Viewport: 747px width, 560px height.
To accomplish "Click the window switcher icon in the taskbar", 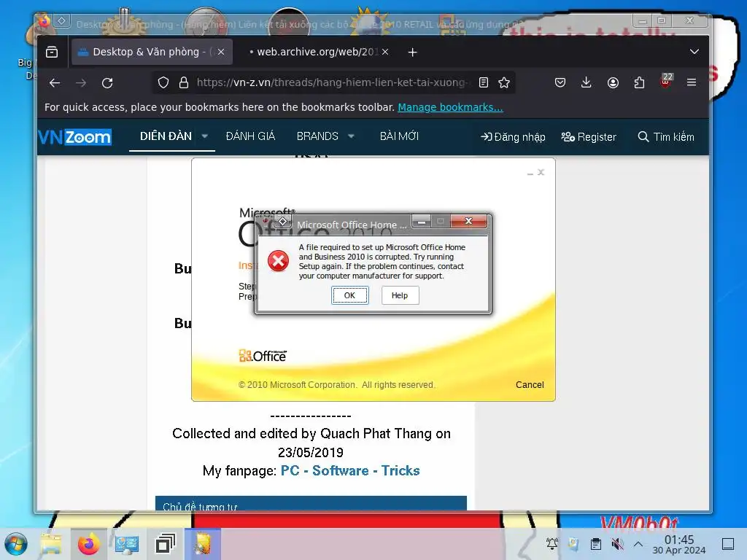I will (x=166, y=544).
